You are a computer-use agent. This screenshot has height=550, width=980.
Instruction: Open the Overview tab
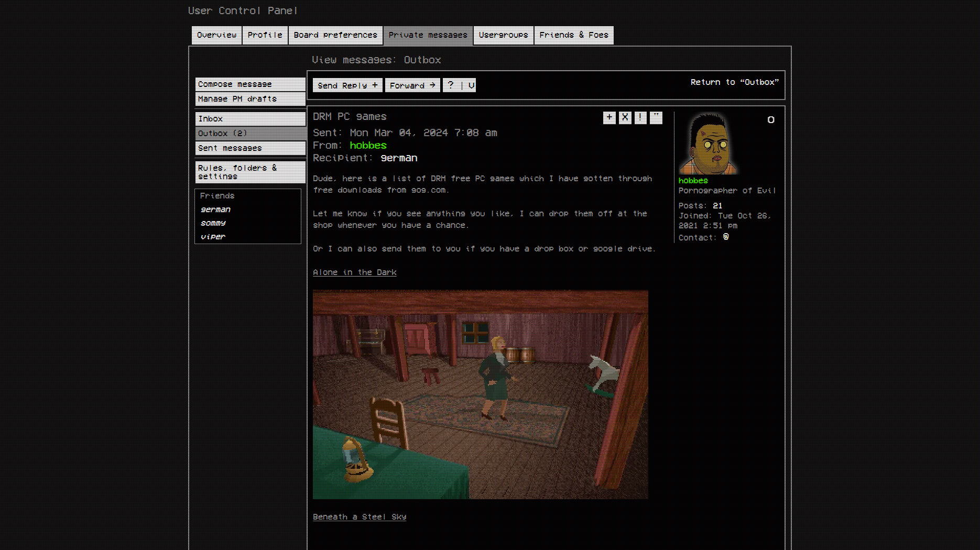coord(217,35)
